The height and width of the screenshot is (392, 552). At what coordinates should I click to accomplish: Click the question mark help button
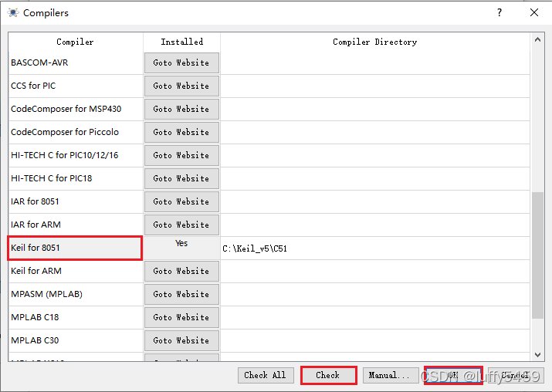click(500, 13)
